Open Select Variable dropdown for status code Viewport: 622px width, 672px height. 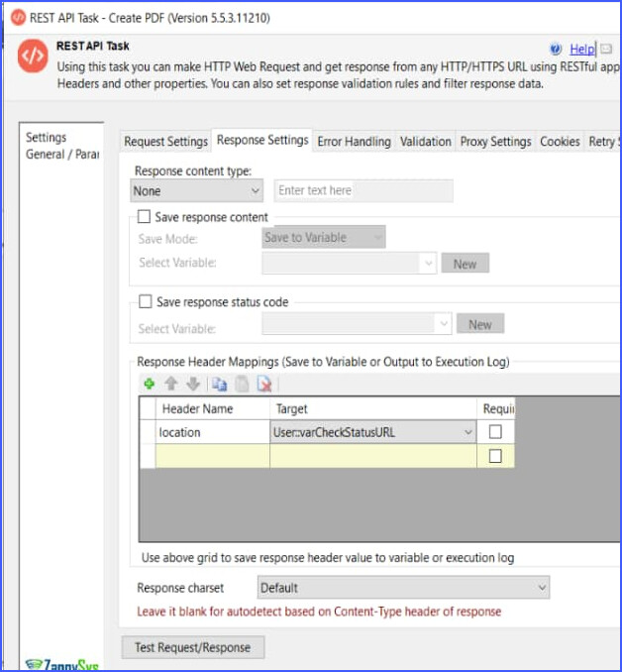357,323
